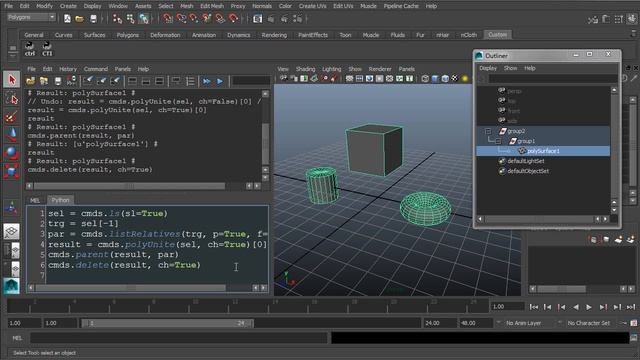Switch to the Polygons shelf tab
The image size is (640, 360).
(128, 35)
